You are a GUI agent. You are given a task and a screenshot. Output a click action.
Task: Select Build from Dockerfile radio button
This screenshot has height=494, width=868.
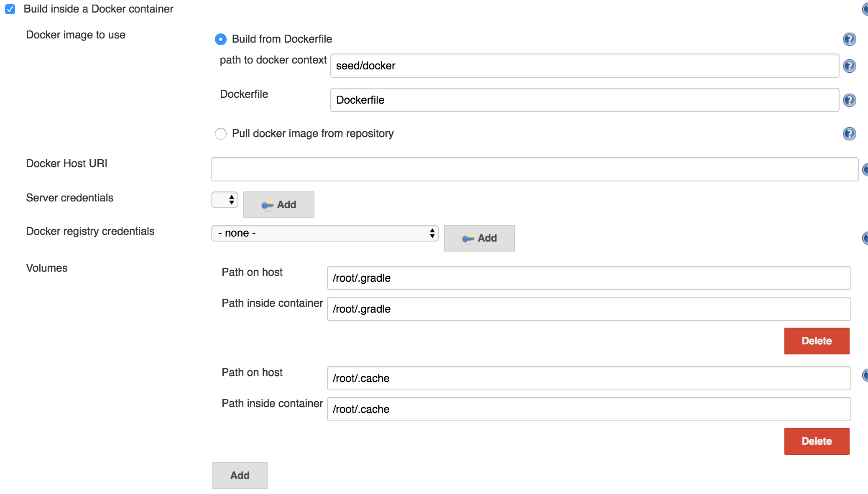click(221, 39)
